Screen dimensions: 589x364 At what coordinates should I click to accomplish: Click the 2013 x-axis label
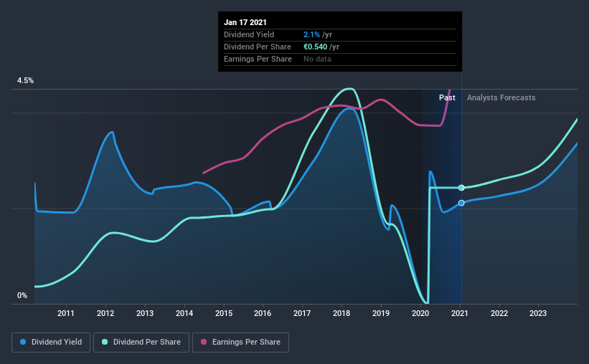(145, 313)
